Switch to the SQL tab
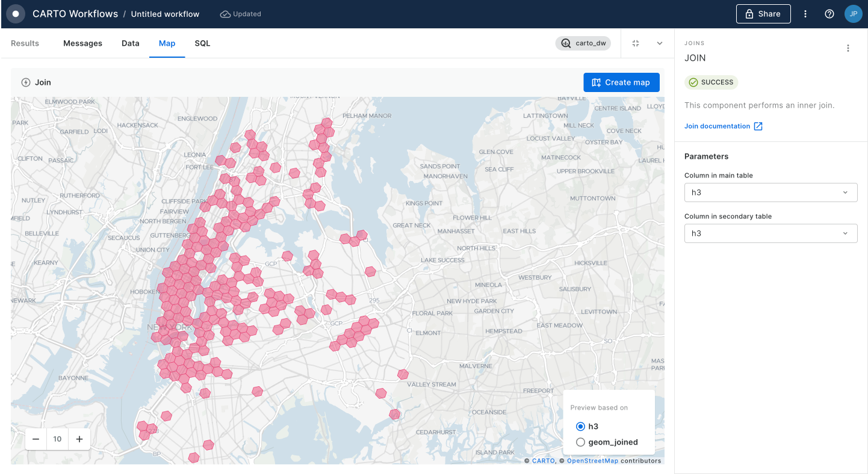 [202, 43]
